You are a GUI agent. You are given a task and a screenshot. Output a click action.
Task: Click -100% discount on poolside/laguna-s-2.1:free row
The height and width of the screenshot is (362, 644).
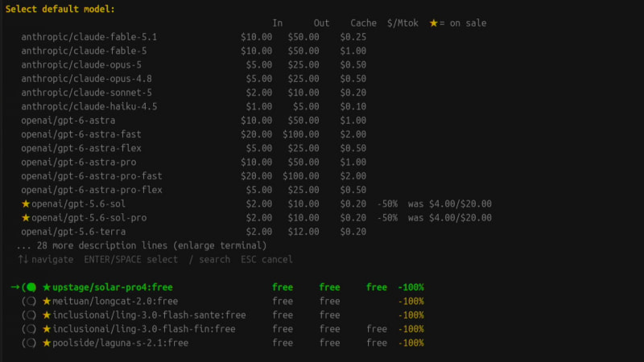pyautogui.click(x=411, y=343)
